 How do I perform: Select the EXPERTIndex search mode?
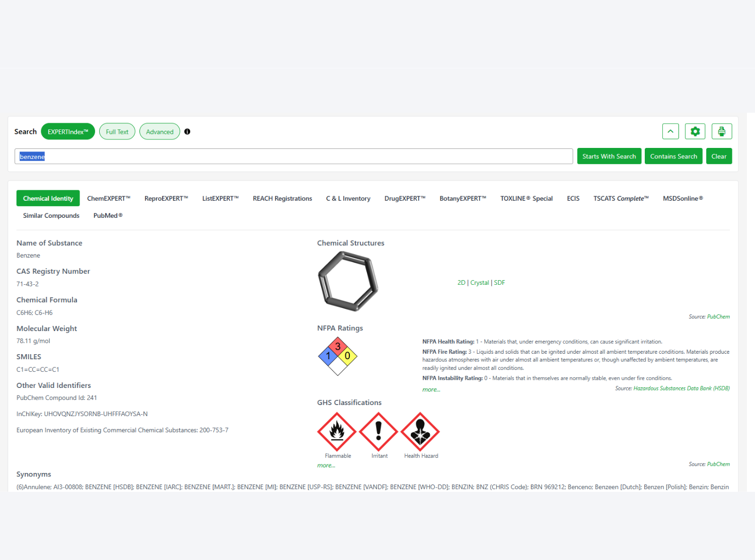(x=68, y=132)
